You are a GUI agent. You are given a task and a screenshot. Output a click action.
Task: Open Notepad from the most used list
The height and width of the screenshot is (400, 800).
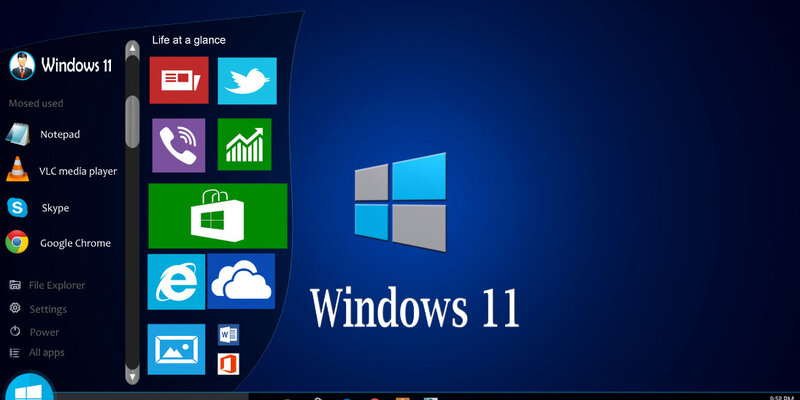[43, 134]
